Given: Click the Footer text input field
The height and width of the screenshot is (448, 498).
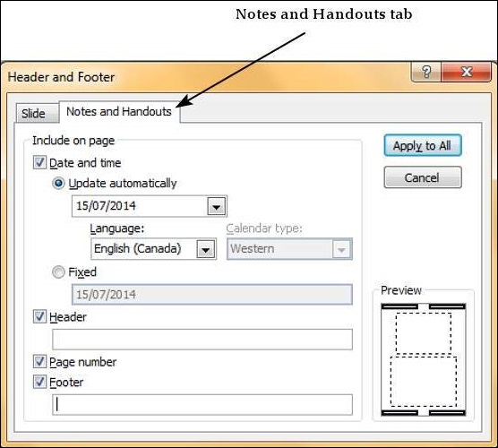Looking at the screenshot, I should [202, 404].
